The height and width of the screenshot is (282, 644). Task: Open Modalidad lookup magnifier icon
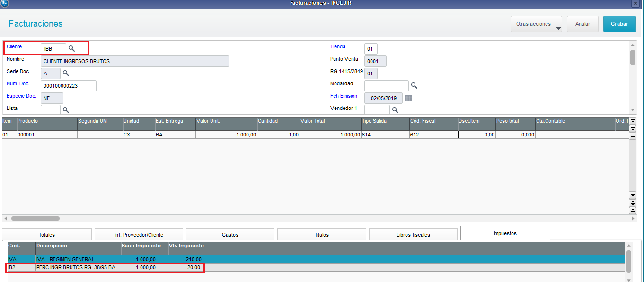[x=414, y=85]
